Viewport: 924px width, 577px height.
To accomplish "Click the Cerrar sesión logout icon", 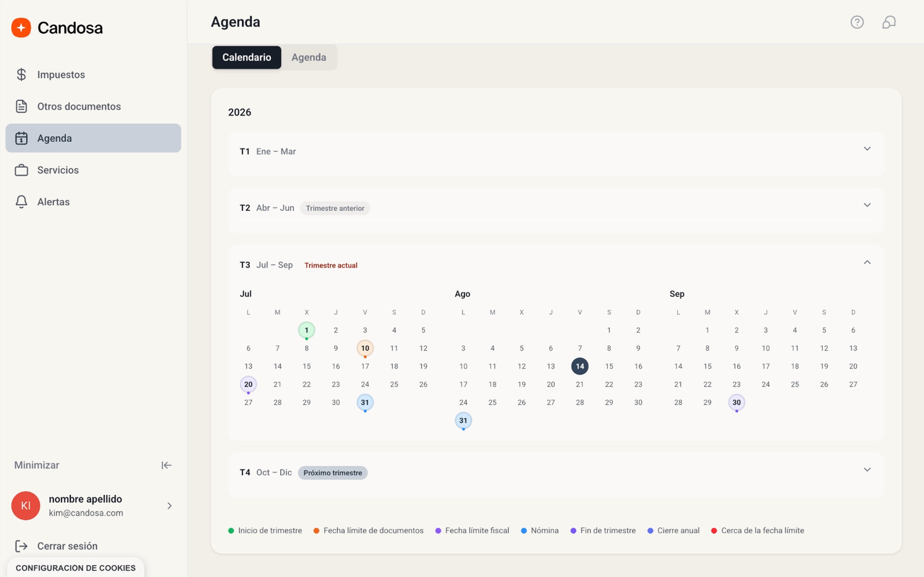I will 21,546.
